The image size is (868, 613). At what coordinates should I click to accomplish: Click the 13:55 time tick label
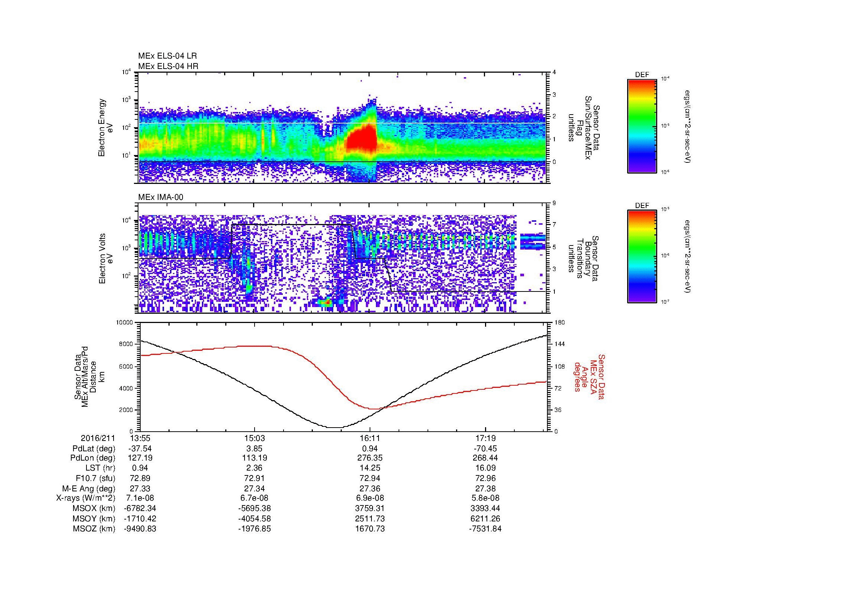click(140, 438)
